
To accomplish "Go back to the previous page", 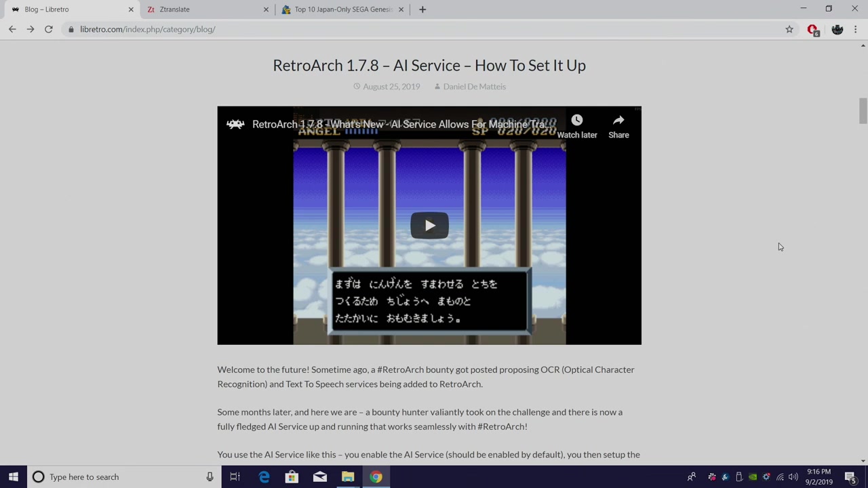I will (x=12, y=29).
